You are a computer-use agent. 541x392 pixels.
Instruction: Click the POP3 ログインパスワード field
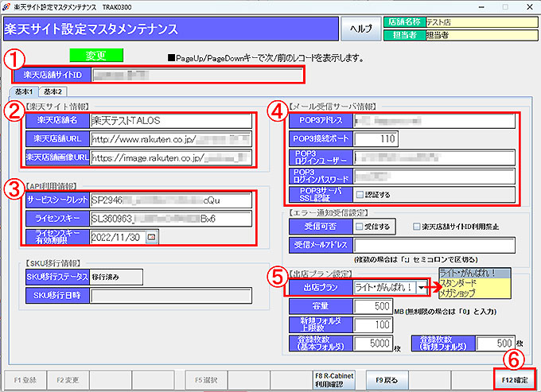coord(434,177)
